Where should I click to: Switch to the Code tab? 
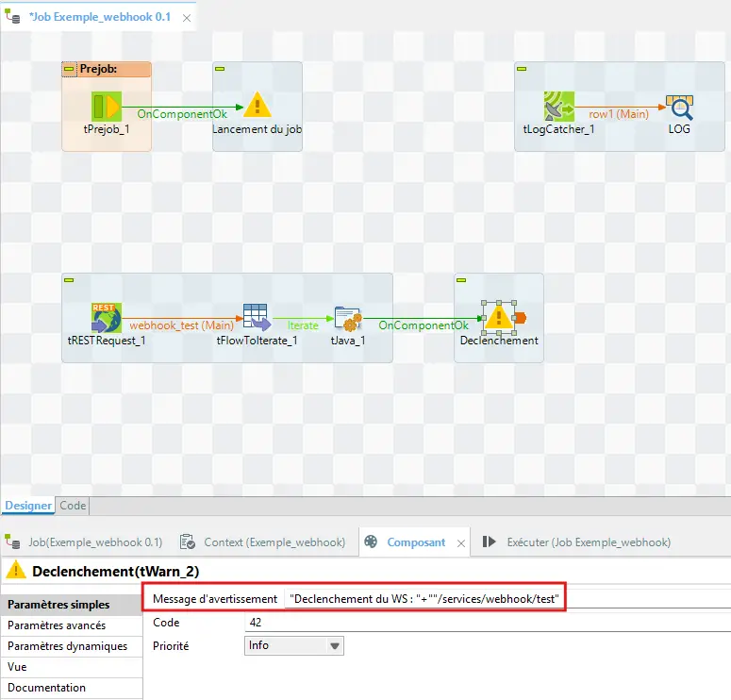coord(73,506)
